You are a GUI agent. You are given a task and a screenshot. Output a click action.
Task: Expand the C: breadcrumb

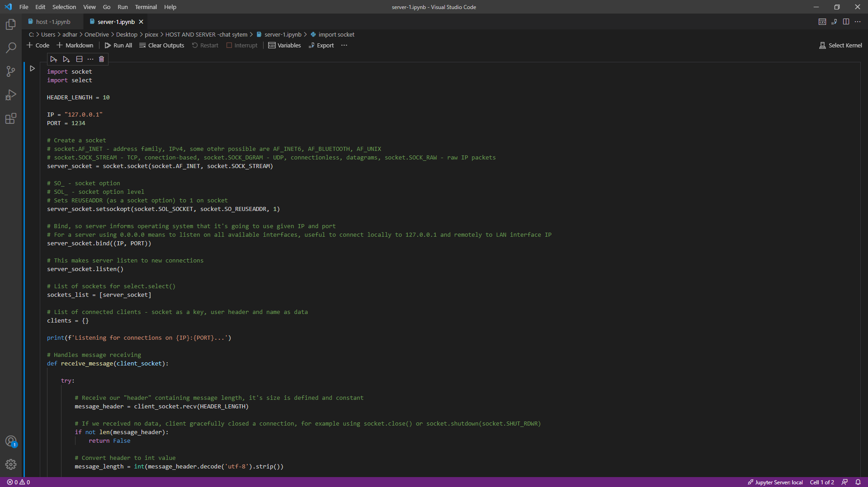[31, 34]
